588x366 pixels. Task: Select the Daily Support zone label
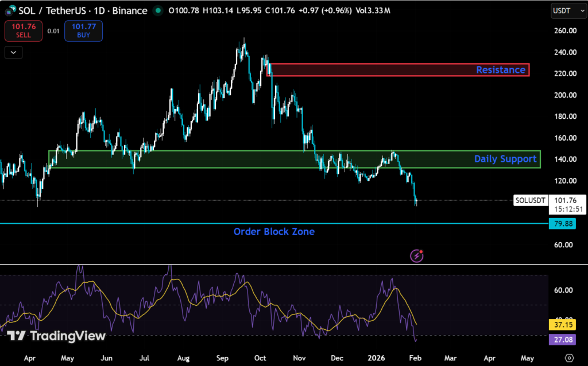tap(505, 159)
